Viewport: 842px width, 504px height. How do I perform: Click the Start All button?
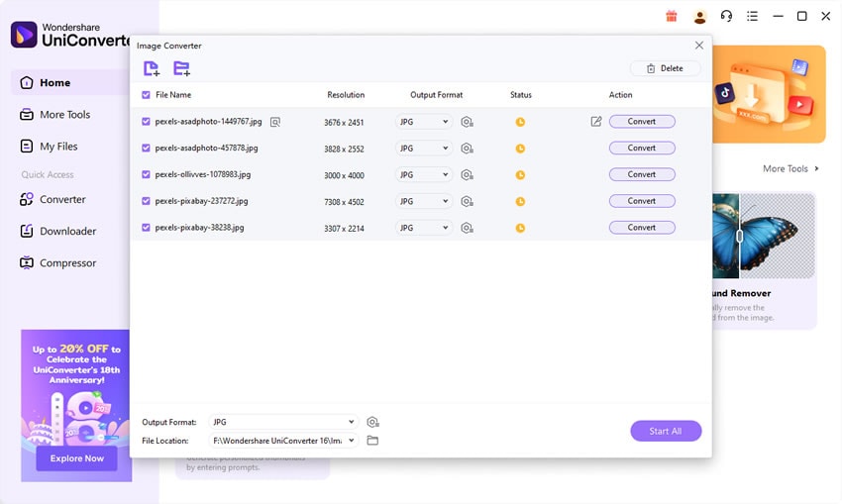(666, 431)
